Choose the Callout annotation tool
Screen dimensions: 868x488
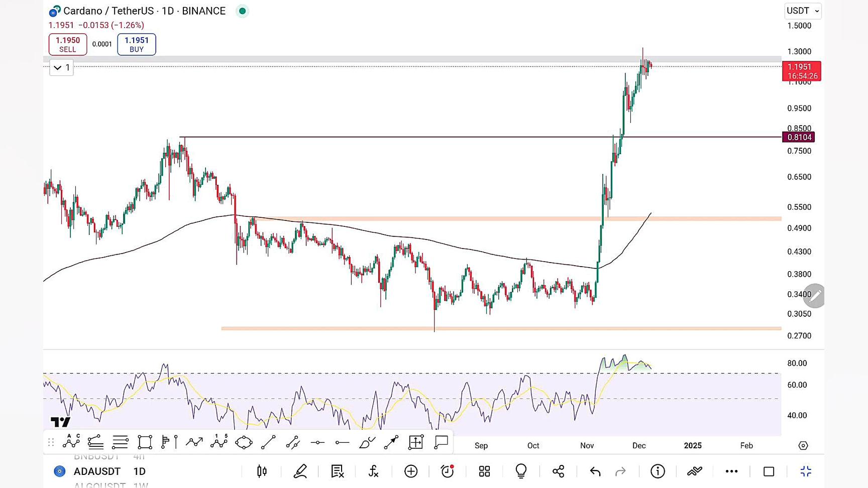click(x=441, y=442)
